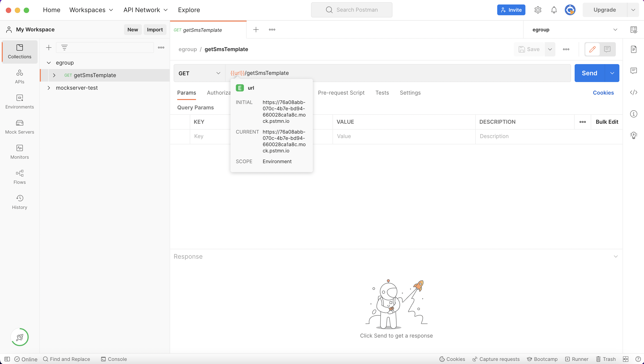The width and height of the screenshot is (644, 364).
Task: View request History in sidebar
Action: point(19,202)
